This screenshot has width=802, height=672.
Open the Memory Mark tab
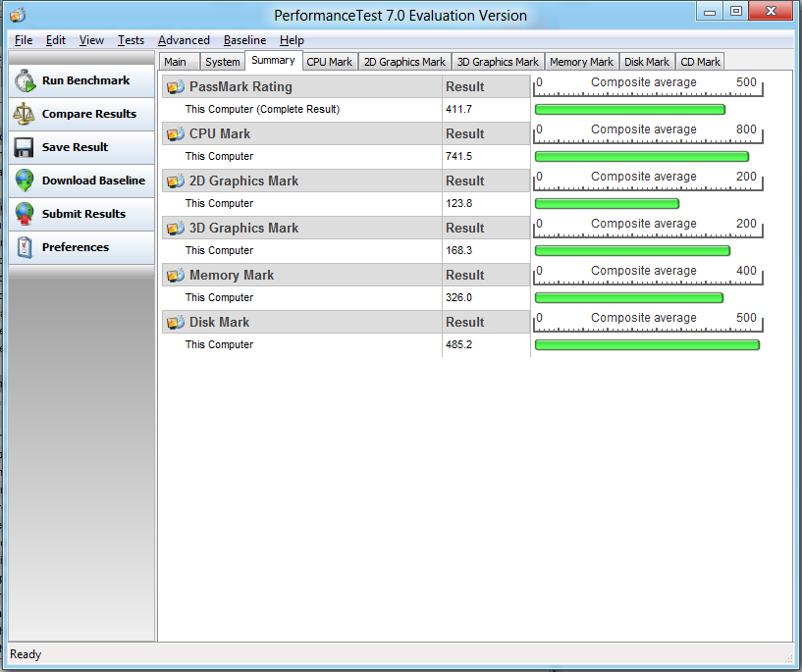pyautogui.click(x=581, y=62)
